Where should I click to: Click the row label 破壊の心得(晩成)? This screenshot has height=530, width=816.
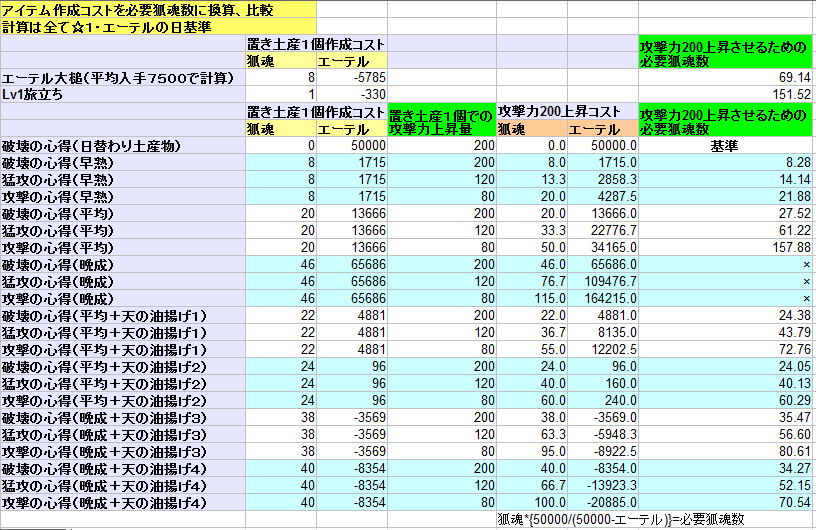[123, 264]
